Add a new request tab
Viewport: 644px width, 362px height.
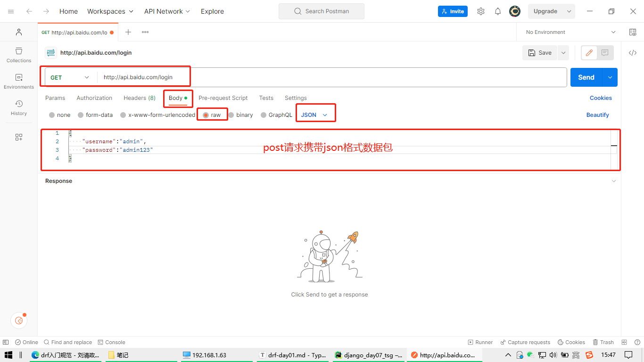pos(128,32)
